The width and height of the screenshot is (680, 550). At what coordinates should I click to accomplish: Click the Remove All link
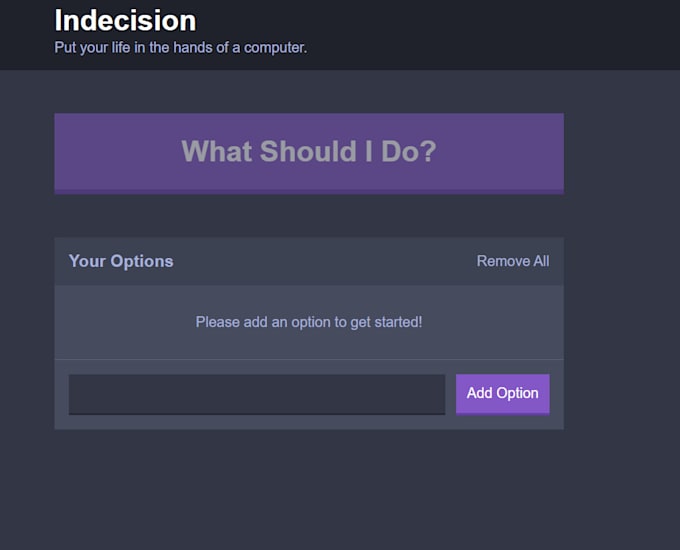click(512, 261)
